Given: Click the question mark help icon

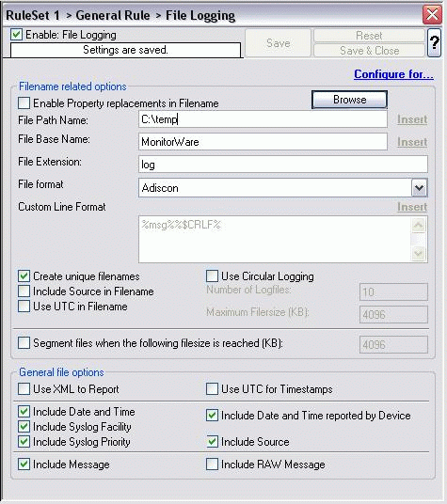Looking at the screenshot, I should pos(434,42).
